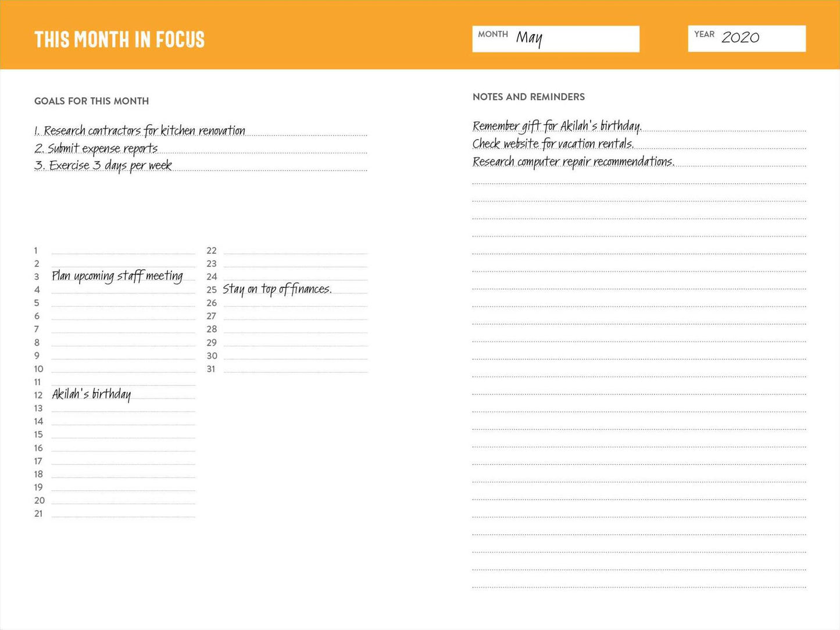Viewport: 840px width, 630px height.
Task: Click day 3 entry 'Plan upcoming staff meeting'
Action: point(117,276)
